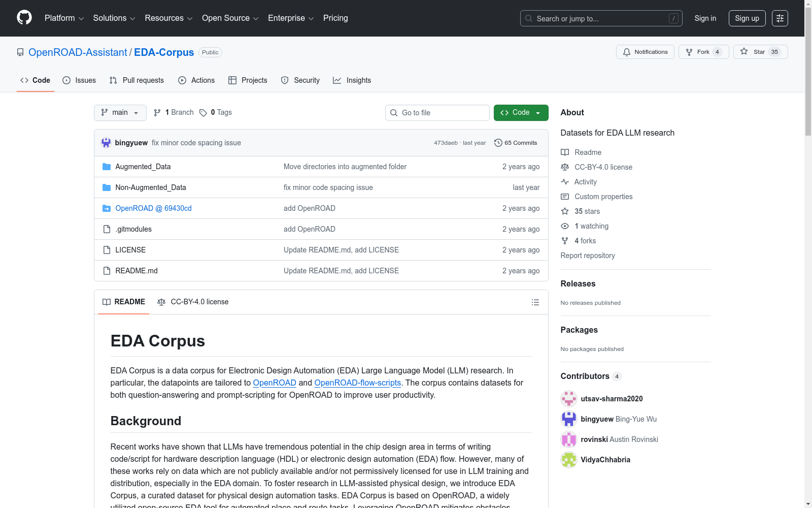Image resolution: width=812 pixels, height=508 pixels.
Task: Open the OpenROAD-Assistant owner link
Action: pos(78,52)
